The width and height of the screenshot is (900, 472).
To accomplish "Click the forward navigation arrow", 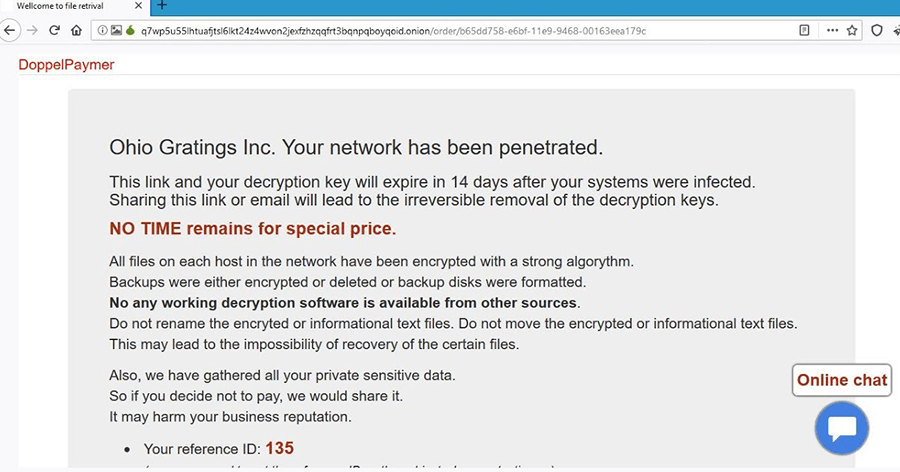I will [x=32, y=30].
